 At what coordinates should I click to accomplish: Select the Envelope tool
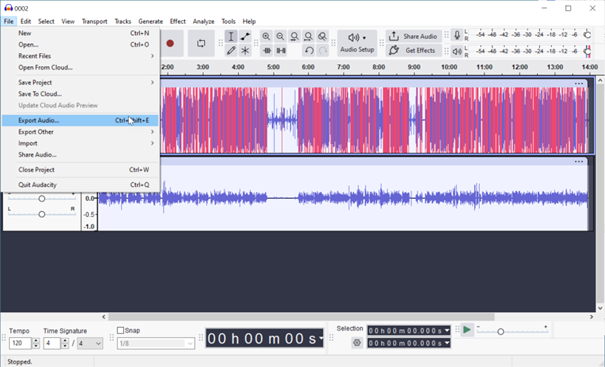point(245,37)
